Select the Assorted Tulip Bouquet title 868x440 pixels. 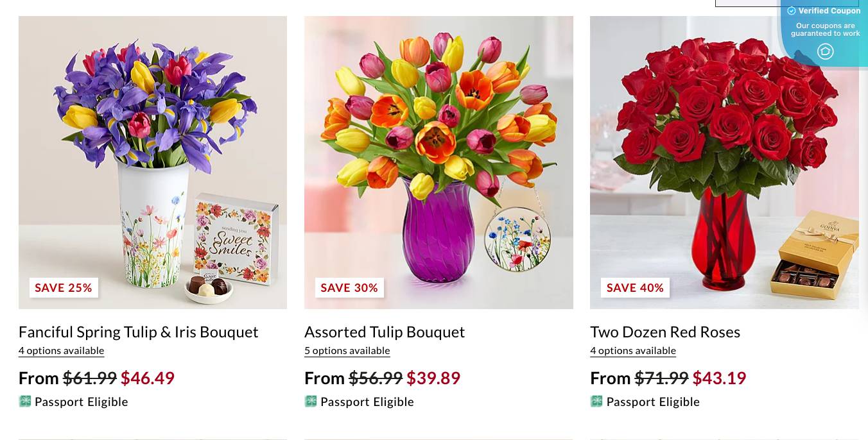385,332
